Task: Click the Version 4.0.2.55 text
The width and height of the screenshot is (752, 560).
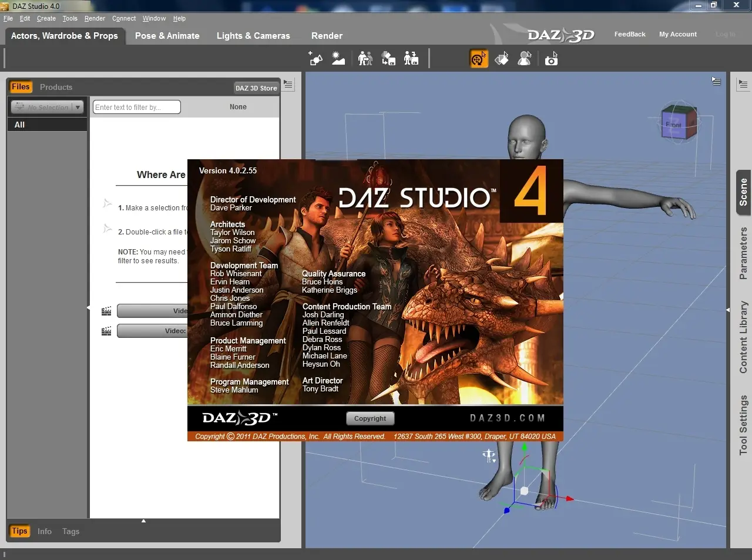Action: coord(228,170)
